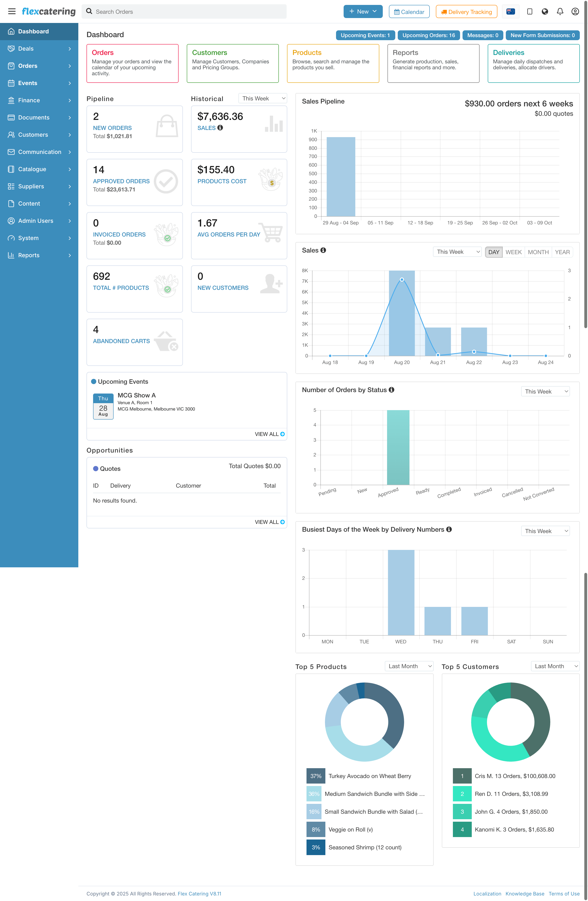Open Historical This Week dropdown
Viewport: 588px width, 901px height.
click(x=263, y=98)
